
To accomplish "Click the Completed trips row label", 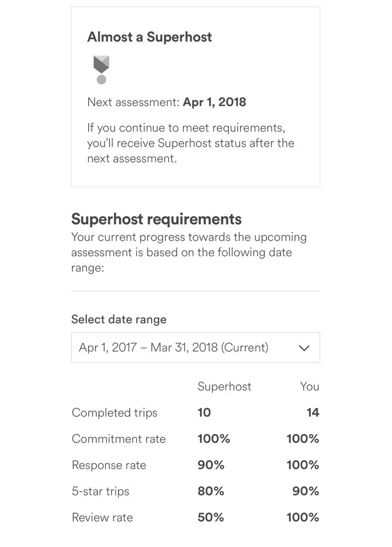I will point(114,413).
